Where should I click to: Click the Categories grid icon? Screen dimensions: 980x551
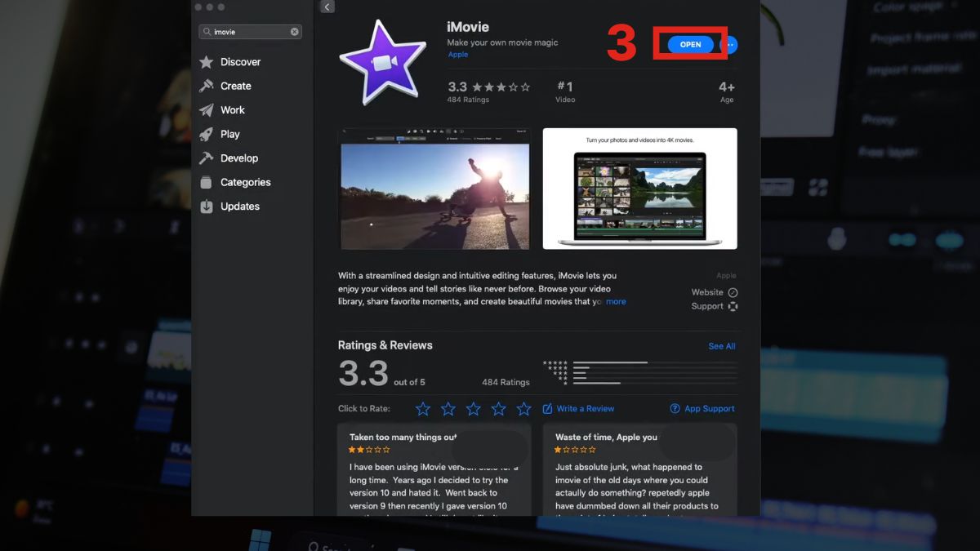point(206,182)
